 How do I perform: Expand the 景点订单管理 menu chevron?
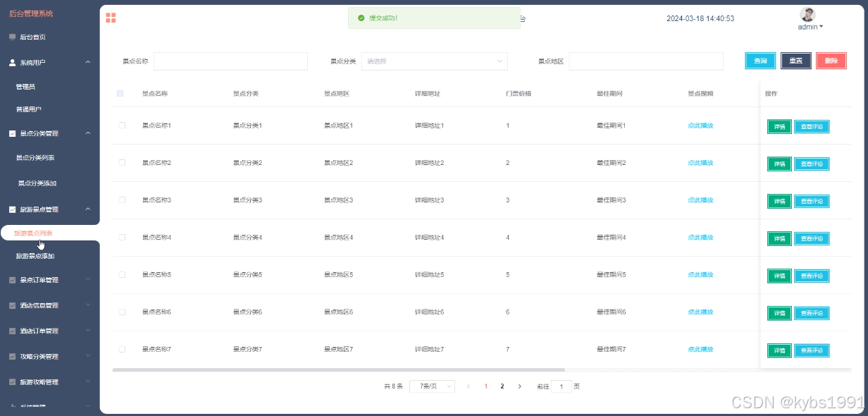coord(88,280)
